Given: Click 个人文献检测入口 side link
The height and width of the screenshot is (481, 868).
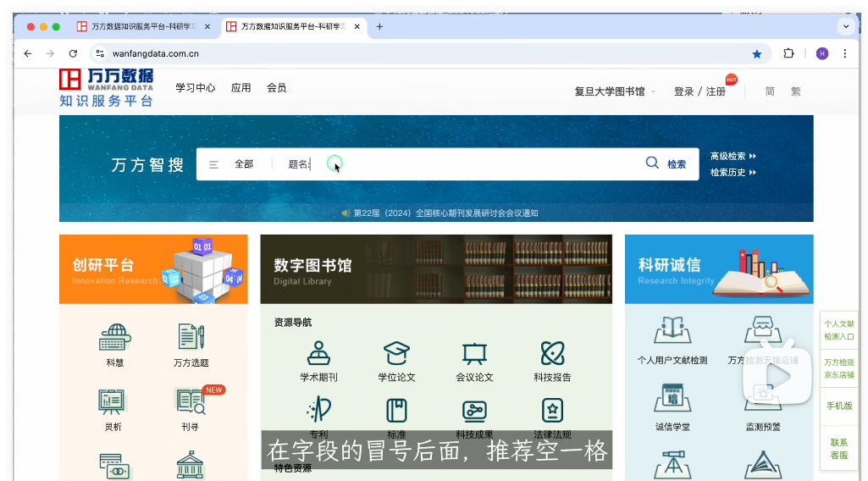Looking at the screenshot, I should point(839,330).
